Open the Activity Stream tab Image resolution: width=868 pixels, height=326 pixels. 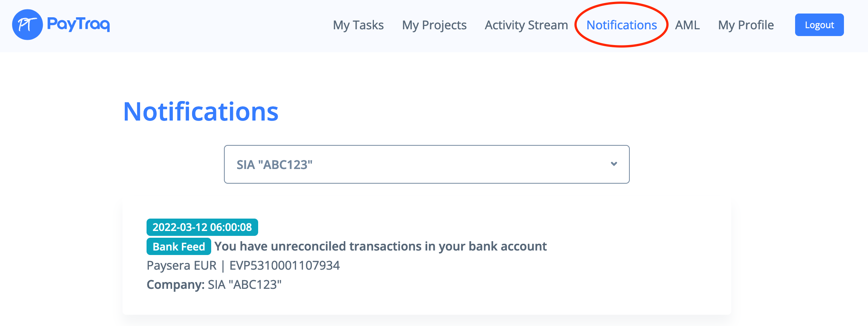(x=526, y=25)
